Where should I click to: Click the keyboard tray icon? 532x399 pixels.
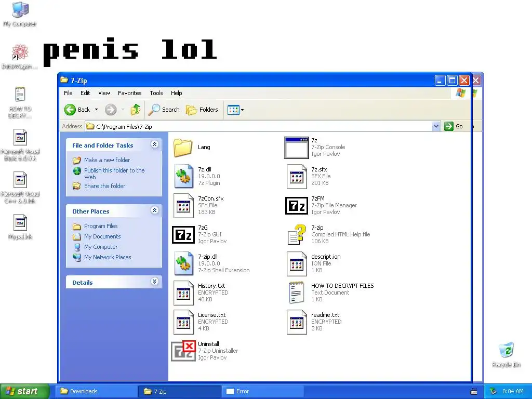(x=474, y=392)
